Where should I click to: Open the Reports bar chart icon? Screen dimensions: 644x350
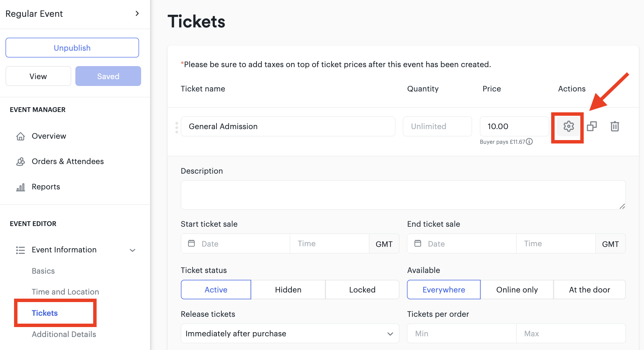(21, 187)
